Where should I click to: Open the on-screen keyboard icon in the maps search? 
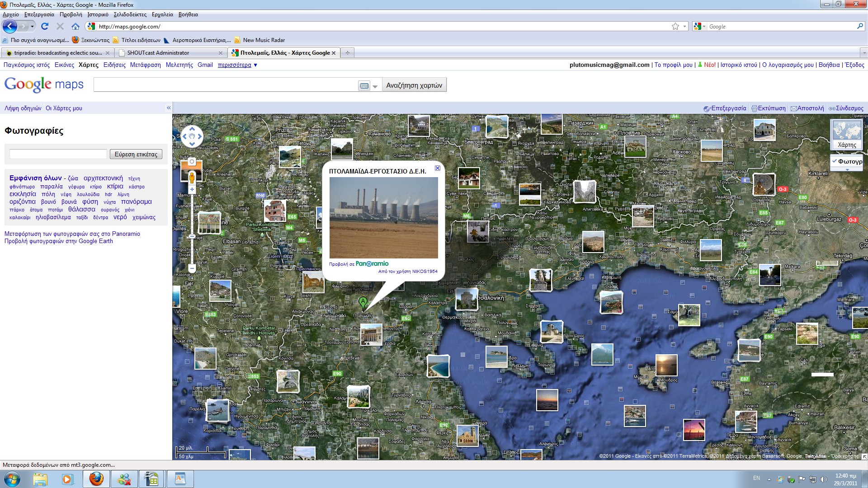point(364,86)
